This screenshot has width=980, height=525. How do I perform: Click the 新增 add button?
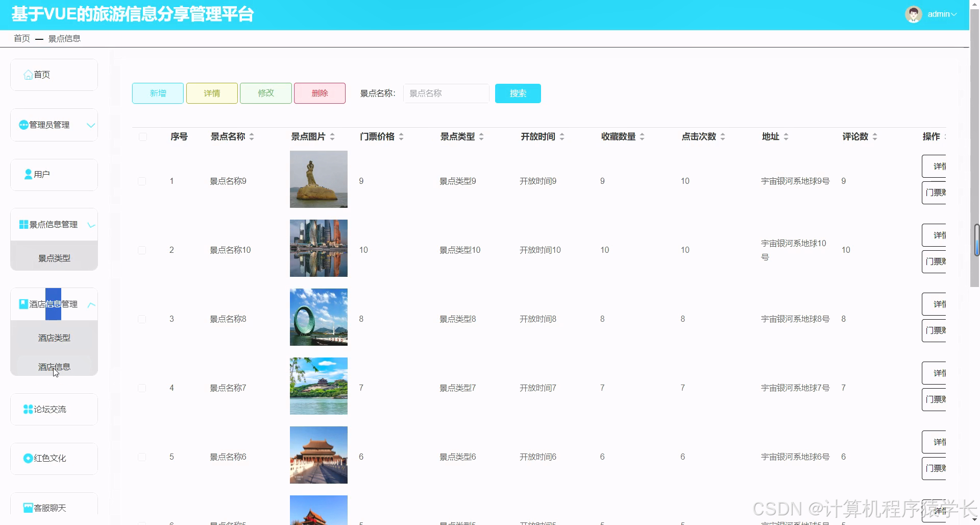[157, 93]
